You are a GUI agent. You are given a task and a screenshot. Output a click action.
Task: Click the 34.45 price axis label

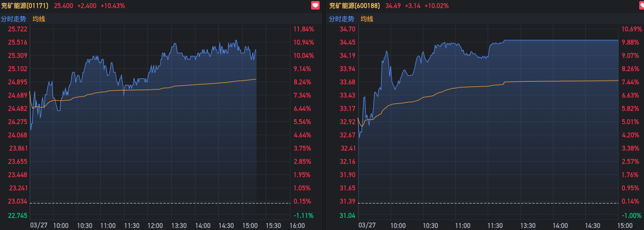tap(347, 42)
